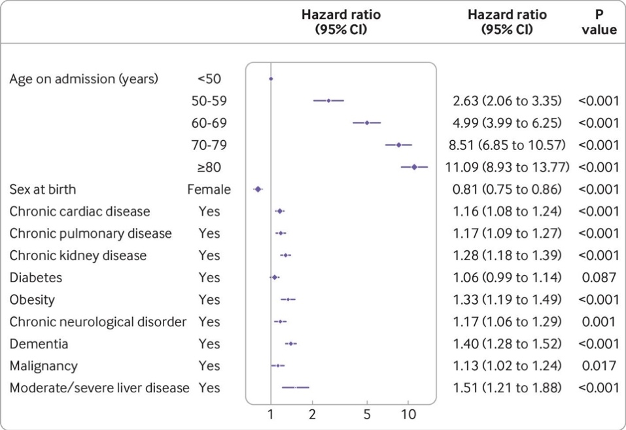
Task: Click the 60-69 hazard ratio marker
Action: click(367, 123)
